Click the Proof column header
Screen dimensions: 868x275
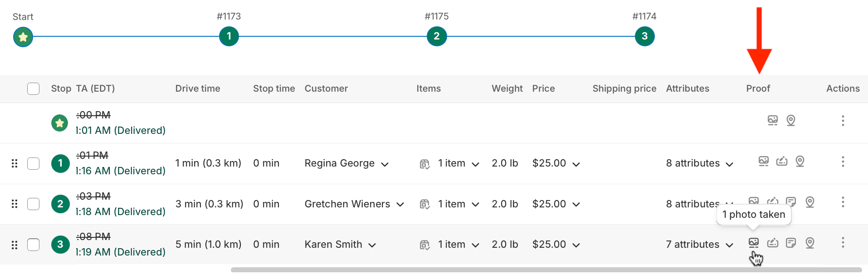(x=758, y=88)
